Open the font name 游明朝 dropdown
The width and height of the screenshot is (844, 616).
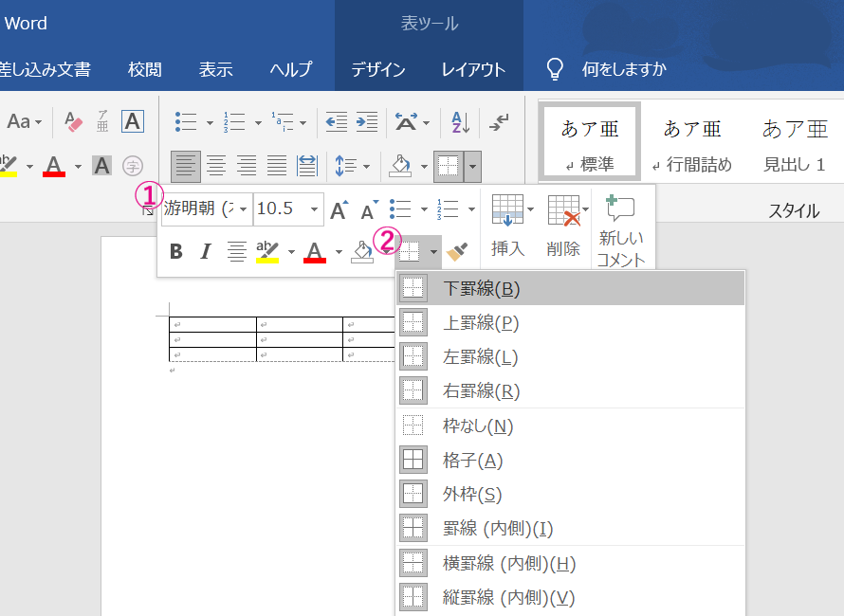[244, 208]
